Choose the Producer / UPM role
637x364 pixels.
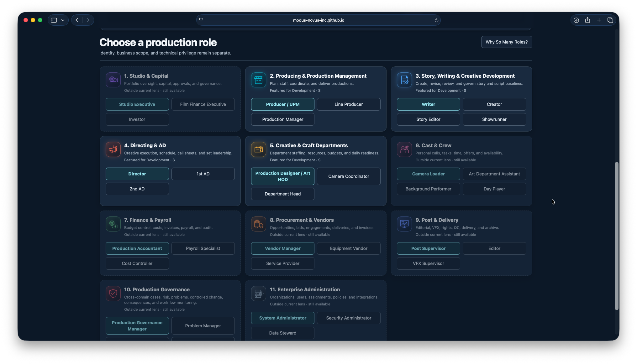[x=282, y=104]
